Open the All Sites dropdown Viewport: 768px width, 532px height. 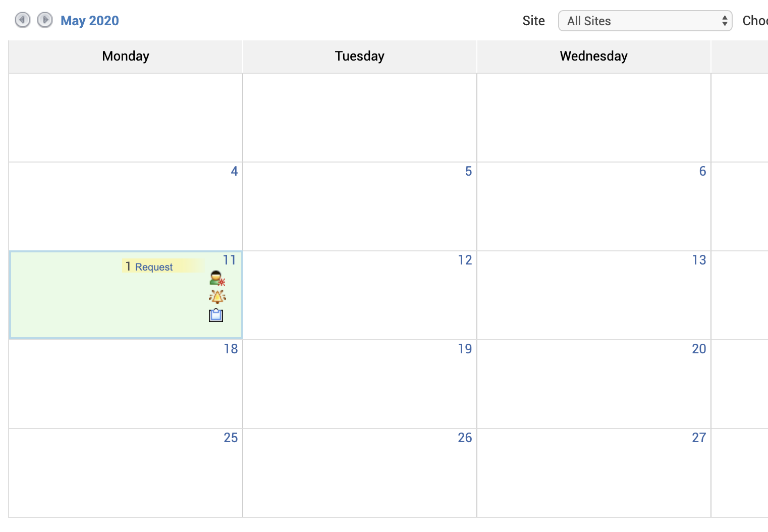click(645, 21)
